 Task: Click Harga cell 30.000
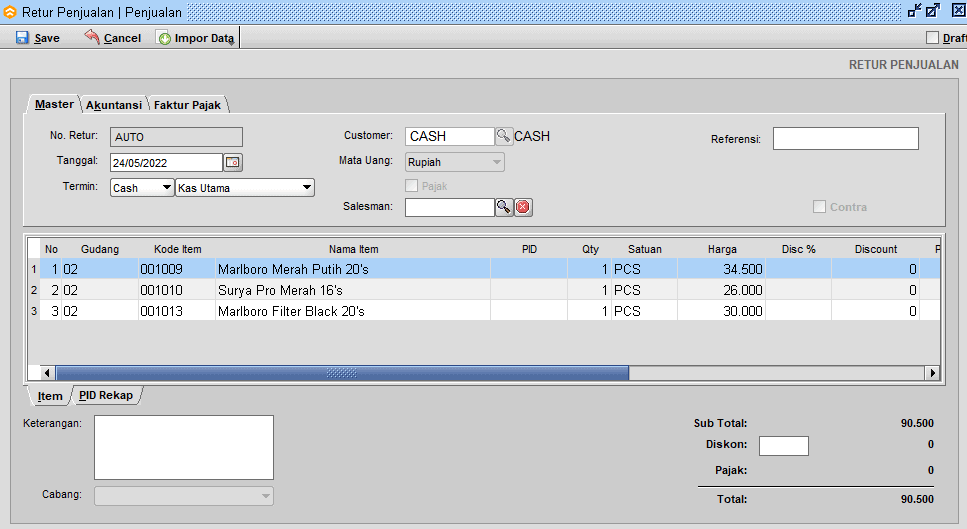[722, 311]
